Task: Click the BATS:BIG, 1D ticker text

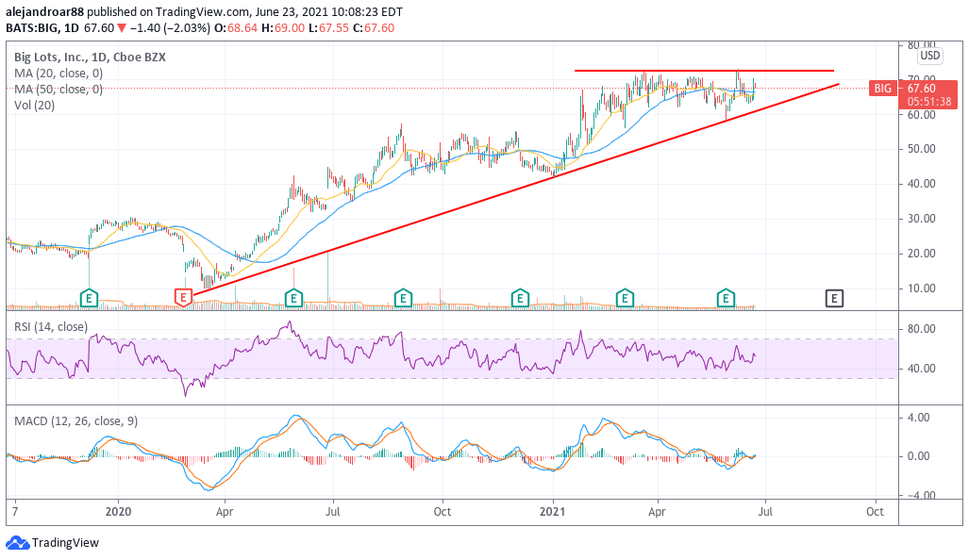Action: (x=42, y=28)
